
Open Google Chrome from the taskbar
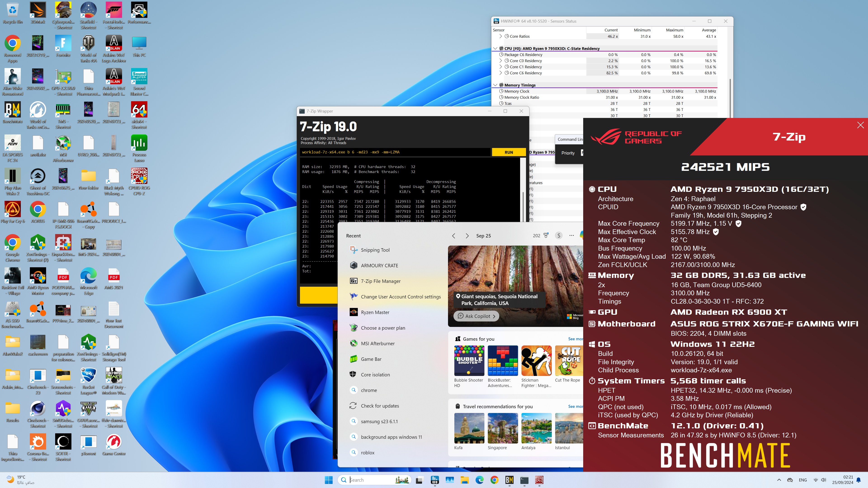[x=494, y=480]
